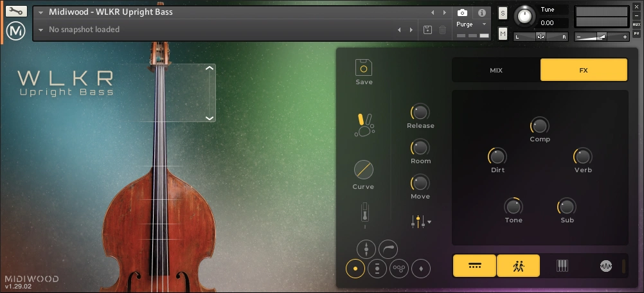Select the FX tab

tap(583, 70)
